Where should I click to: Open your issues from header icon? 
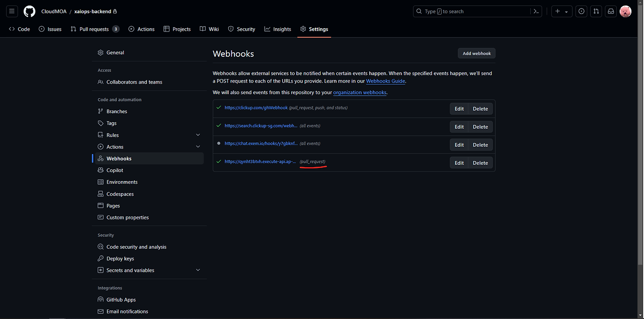coord(582,11)
